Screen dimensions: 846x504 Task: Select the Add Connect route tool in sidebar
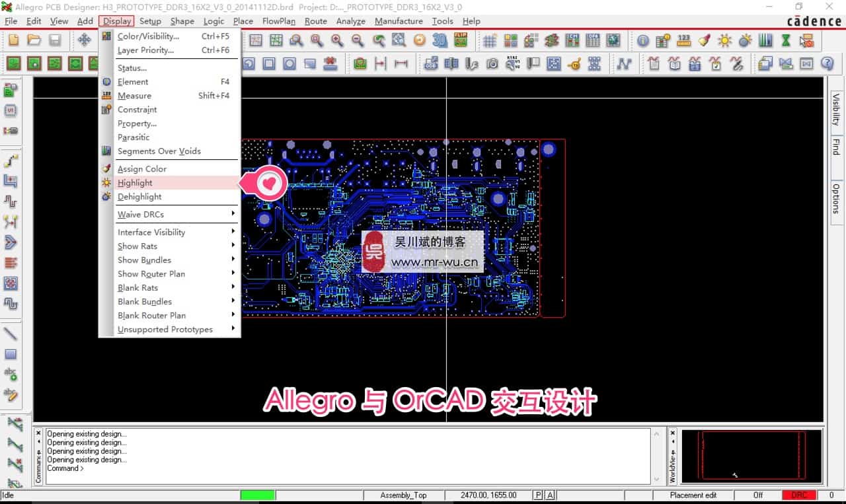point(11,161)
